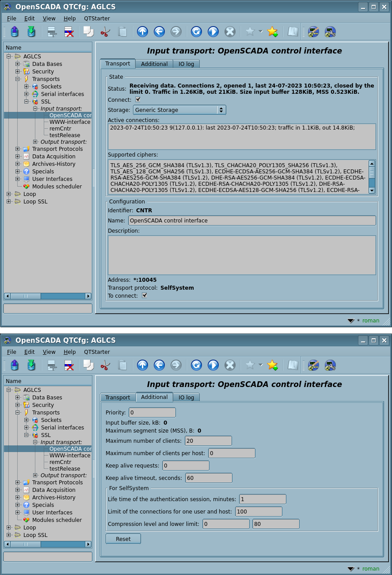Screen dimensions: 392x575
Task: Toggle the To connect checkbox
Action: (x=145, y=295)
